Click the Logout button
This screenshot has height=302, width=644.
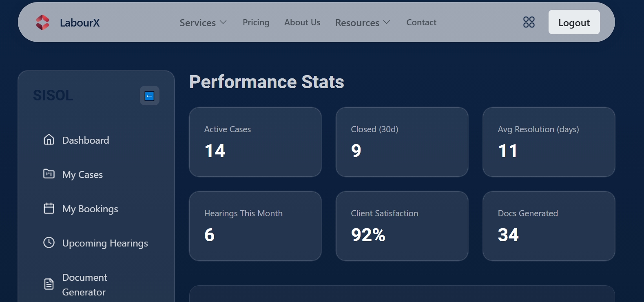point(574,22)
